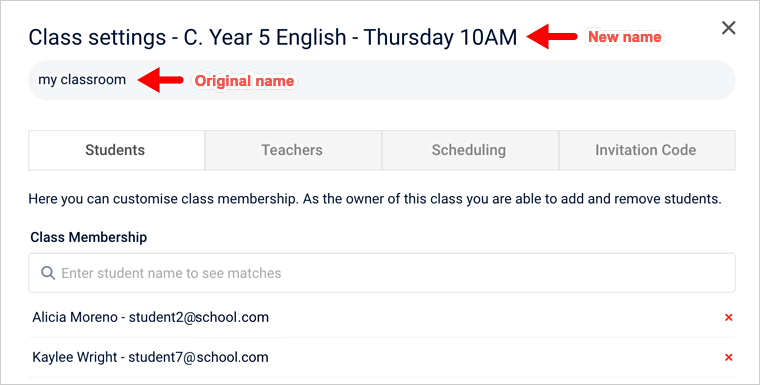Viewport: 760px width, 385px height.
Task: Click the Class Membership heading
Action: 89,238
